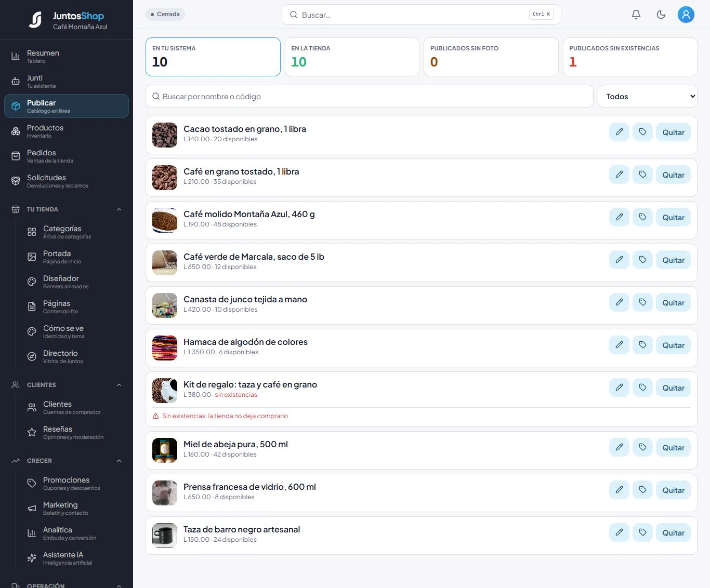Click Quitar for Kit de regalo
The image size is (710, 588).
click(673, 387)
